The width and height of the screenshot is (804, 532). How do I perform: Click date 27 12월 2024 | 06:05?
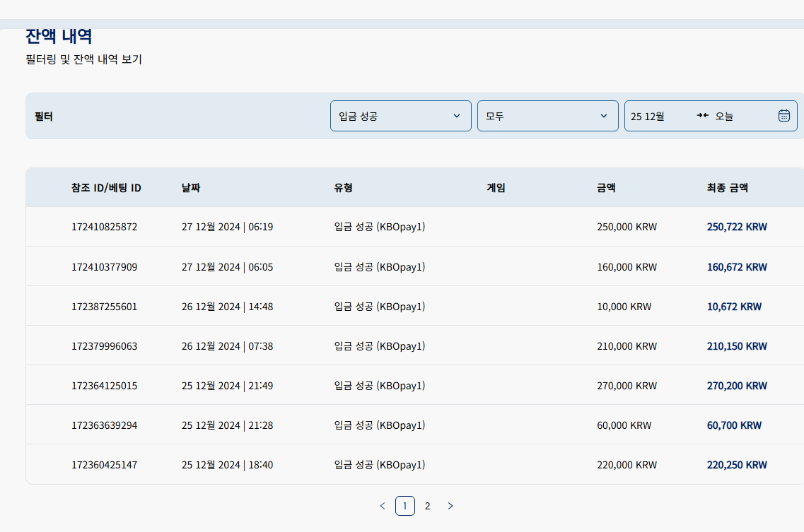click(x=227, y=267)
